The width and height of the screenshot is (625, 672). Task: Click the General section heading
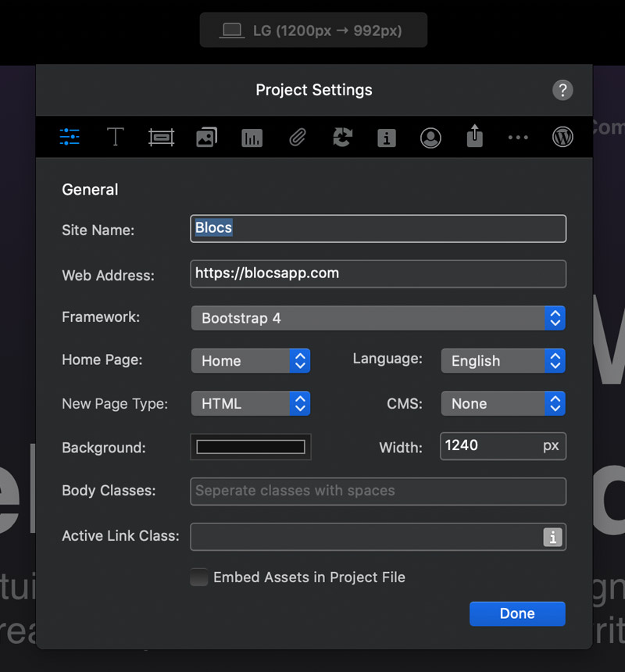tap(90, 189)
